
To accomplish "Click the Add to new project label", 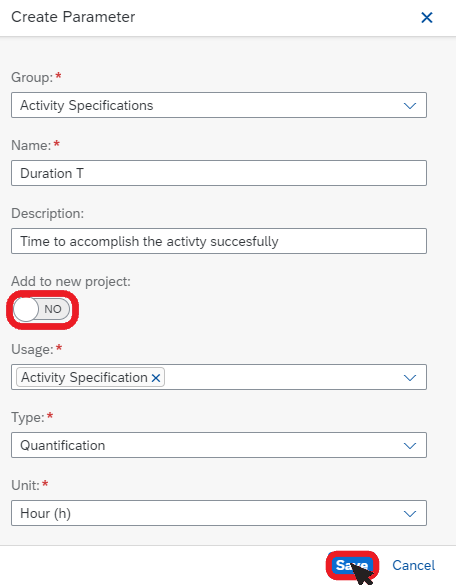I will [x=71, y=282].
